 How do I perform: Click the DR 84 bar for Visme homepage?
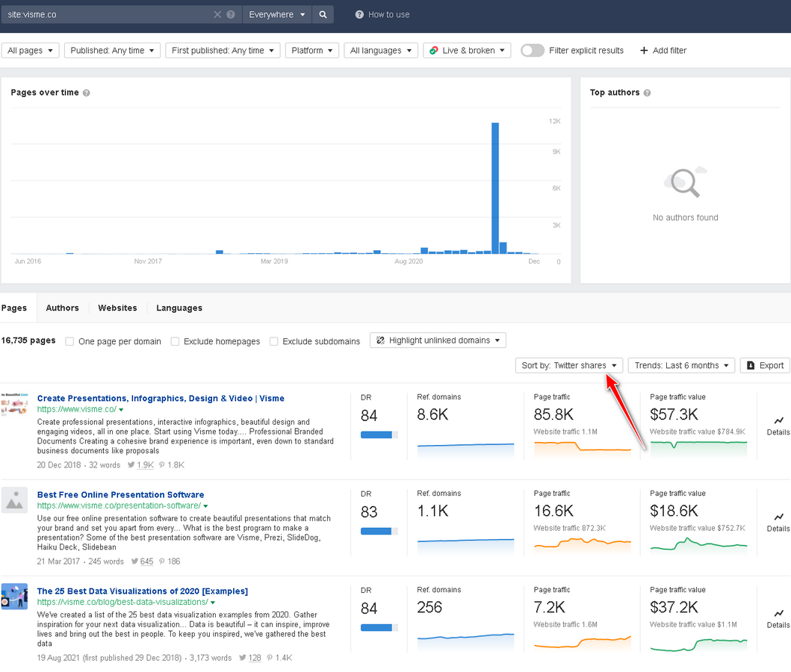pos(379,435)
